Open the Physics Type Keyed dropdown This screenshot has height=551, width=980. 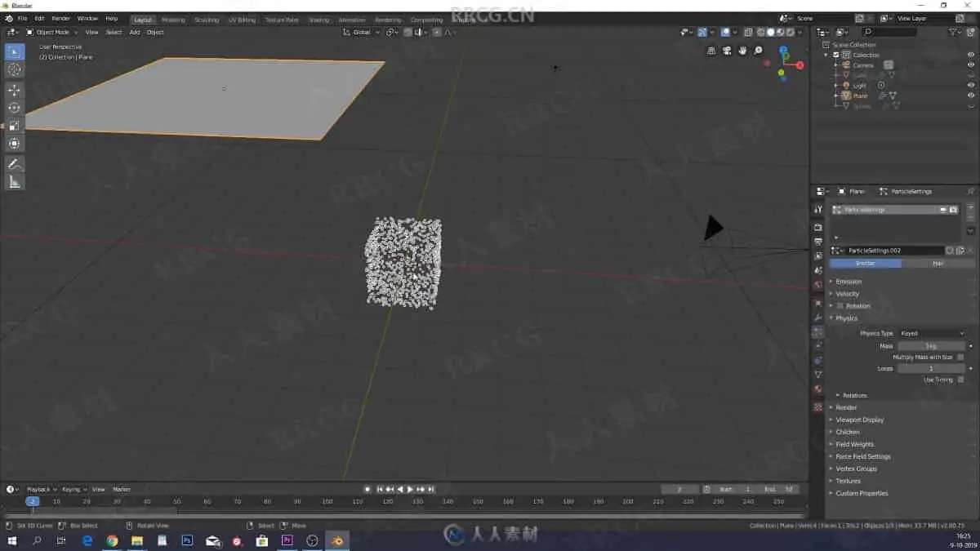click(x=932, y=333)
